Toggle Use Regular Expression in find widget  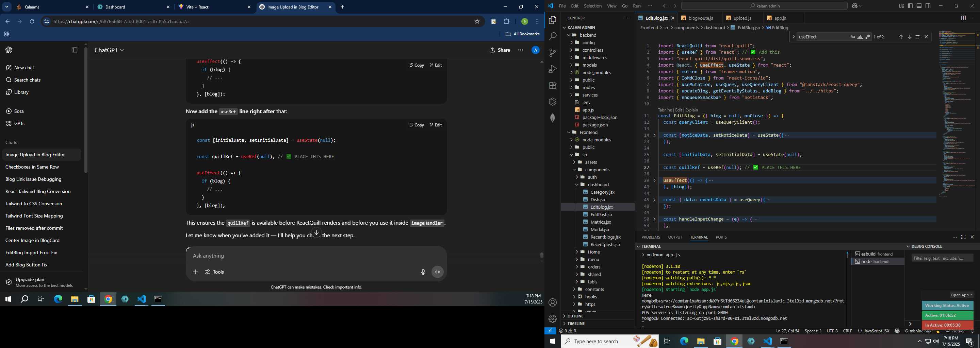pyautogui.click(x=868, y=37)
